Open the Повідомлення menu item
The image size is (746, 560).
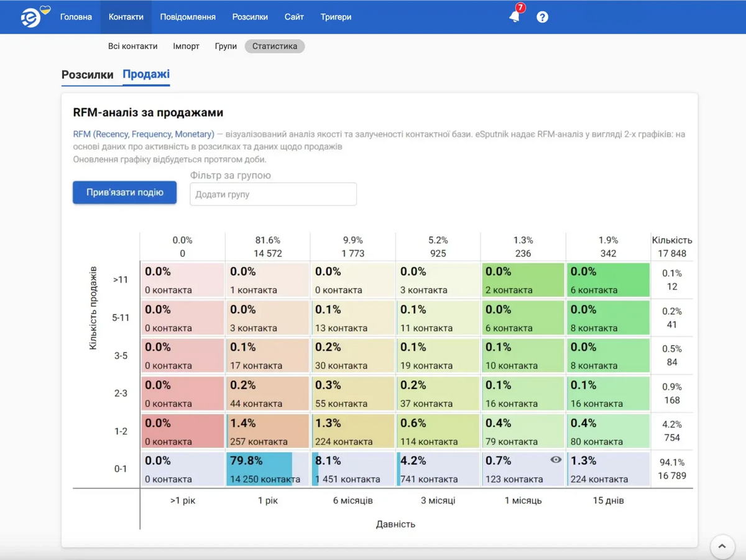(188, 17)
